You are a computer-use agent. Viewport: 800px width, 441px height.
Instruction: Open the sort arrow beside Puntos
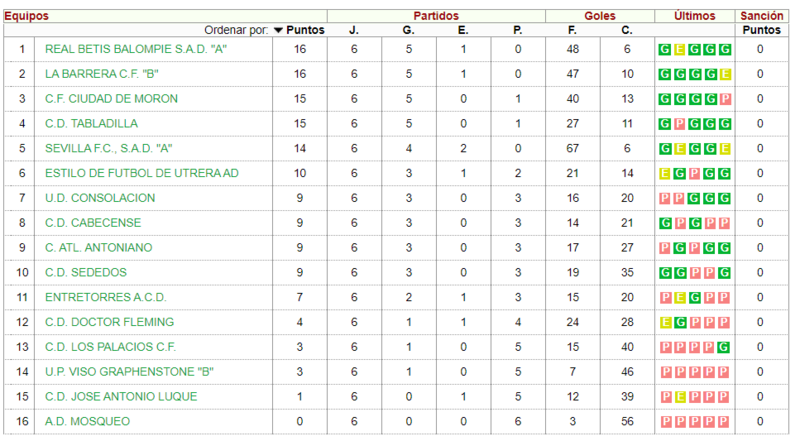(278, 30)
